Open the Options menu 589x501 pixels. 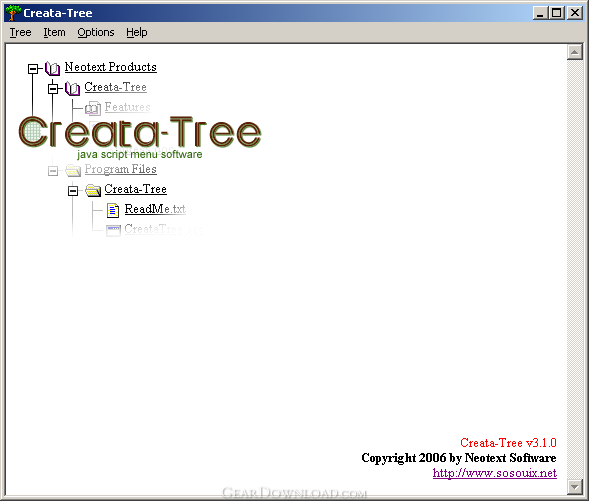tap(96, 33)
